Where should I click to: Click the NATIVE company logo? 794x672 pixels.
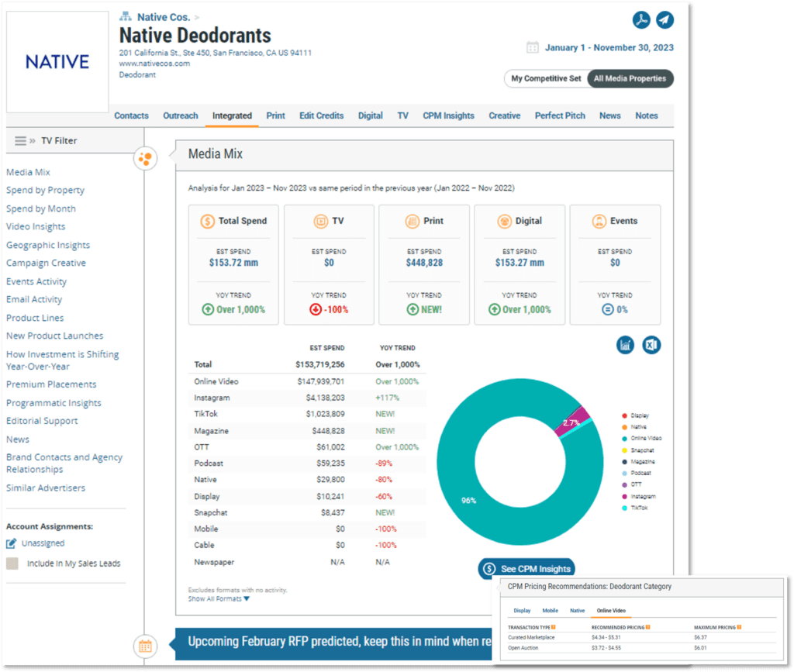57,62
